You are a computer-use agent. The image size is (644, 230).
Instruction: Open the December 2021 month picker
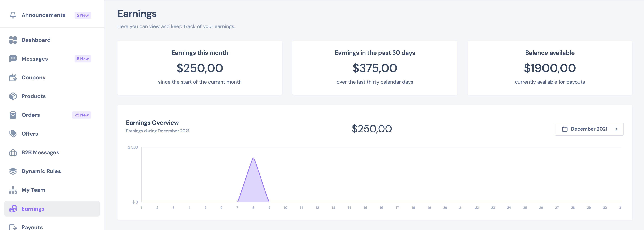coord(589,129)
